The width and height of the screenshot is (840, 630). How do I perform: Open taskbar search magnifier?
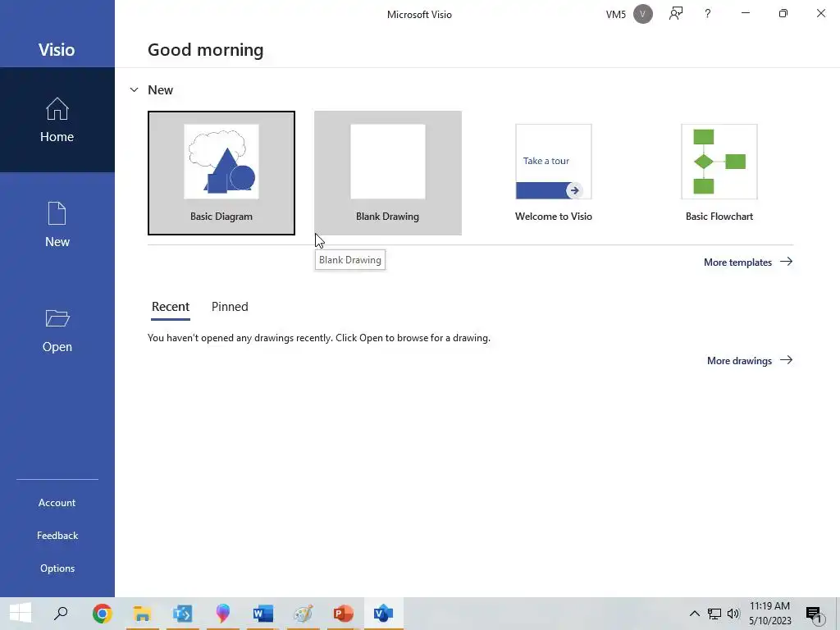(61, 614)
